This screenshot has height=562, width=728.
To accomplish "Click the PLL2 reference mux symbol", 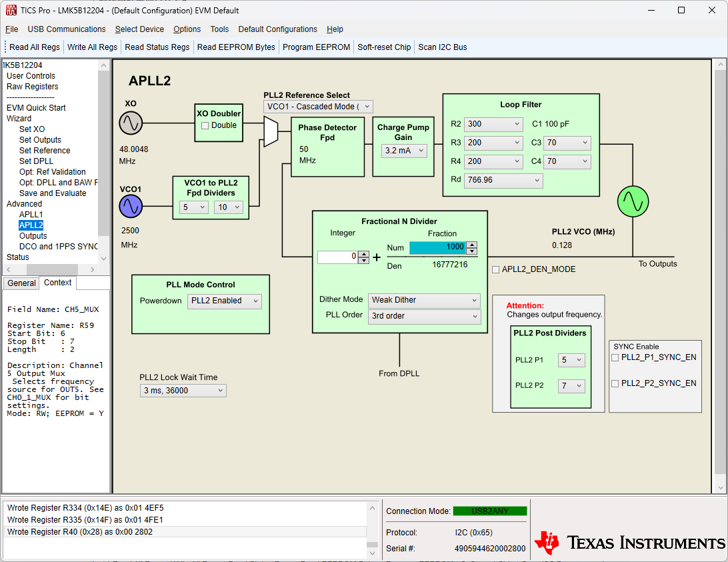I will [x=271, y=131].
